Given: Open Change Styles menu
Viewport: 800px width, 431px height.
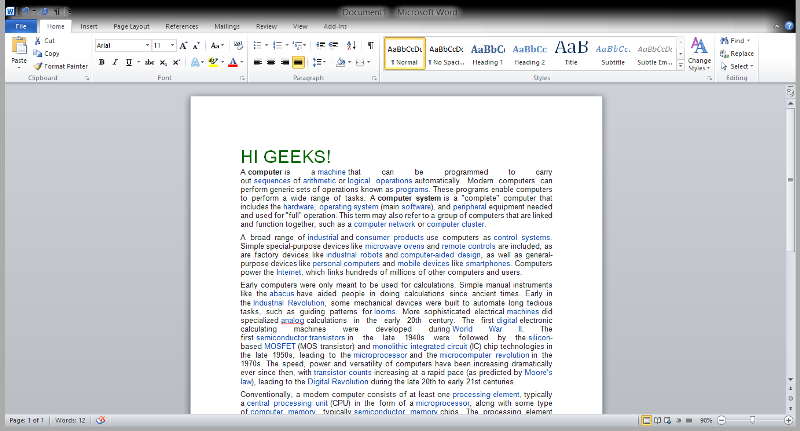Looking at the screenshot, I should 699,54.
